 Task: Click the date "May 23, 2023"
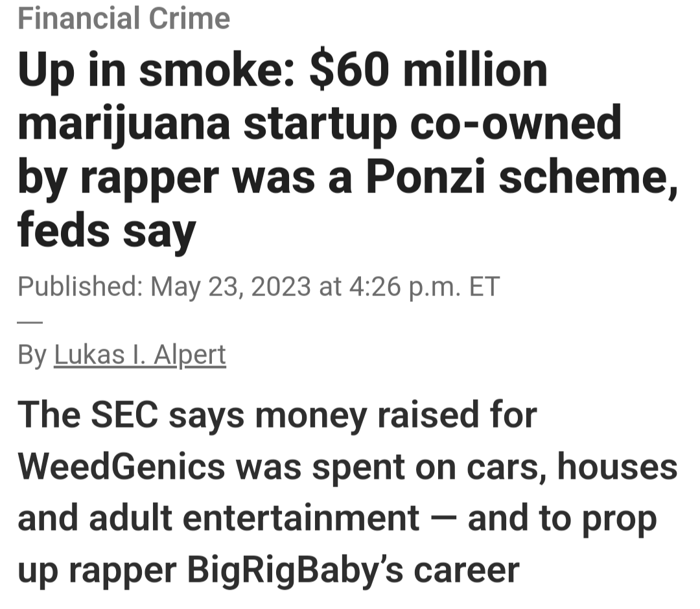[230, 286]
